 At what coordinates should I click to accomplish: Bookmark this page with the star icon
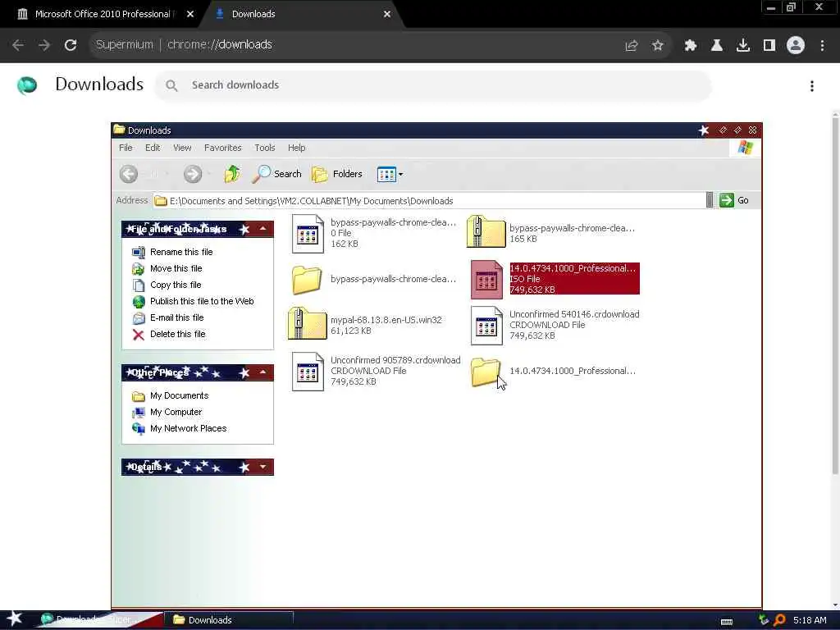point(657,46)
